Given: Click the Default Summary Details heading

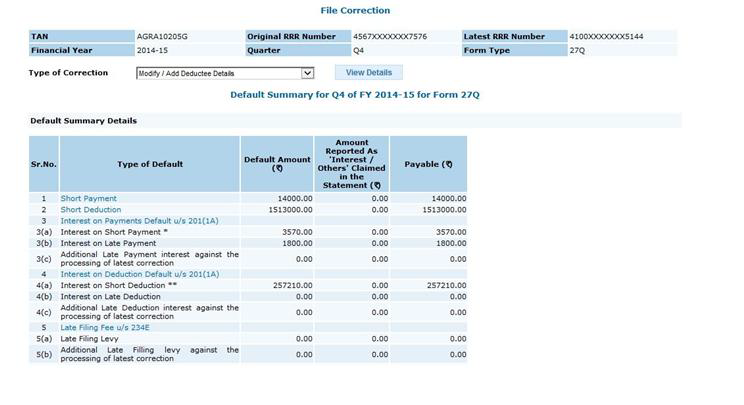Looking at the screenshot, I should (84, 121).
